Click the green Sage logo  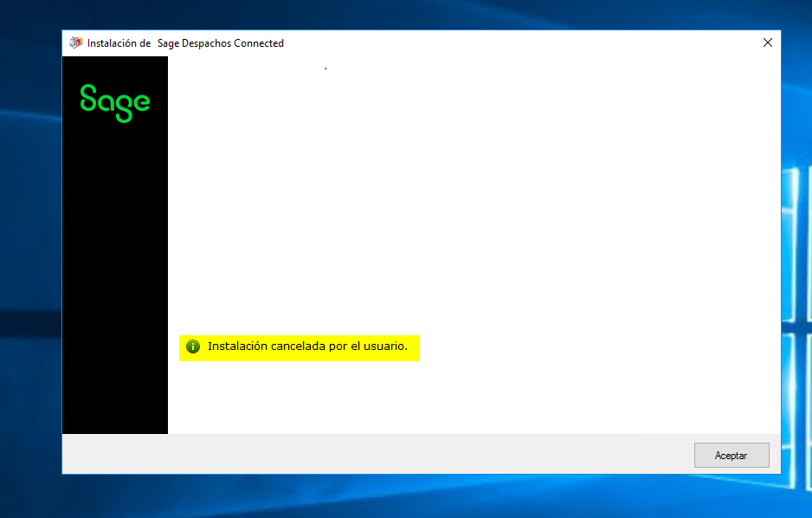tap(115, 102)
